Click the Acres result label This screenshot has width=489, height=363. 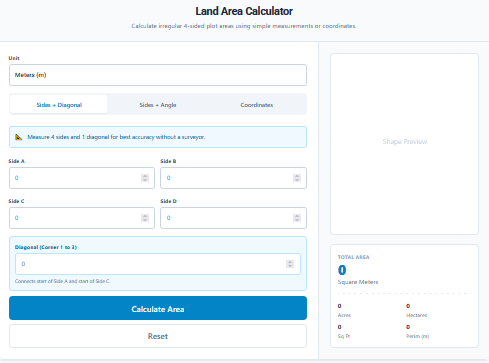(344, 315)
